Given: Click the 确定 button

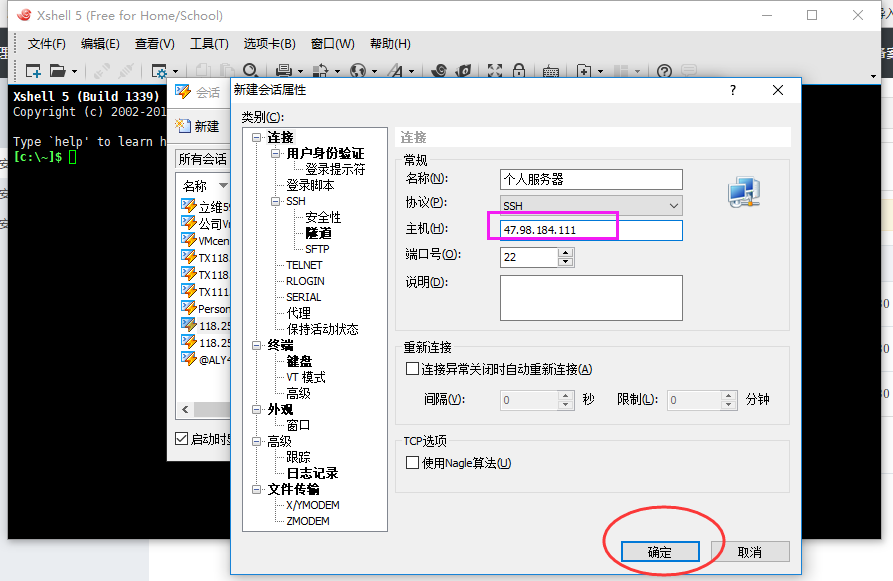Looking at the screenshot, I should (660, 551).
